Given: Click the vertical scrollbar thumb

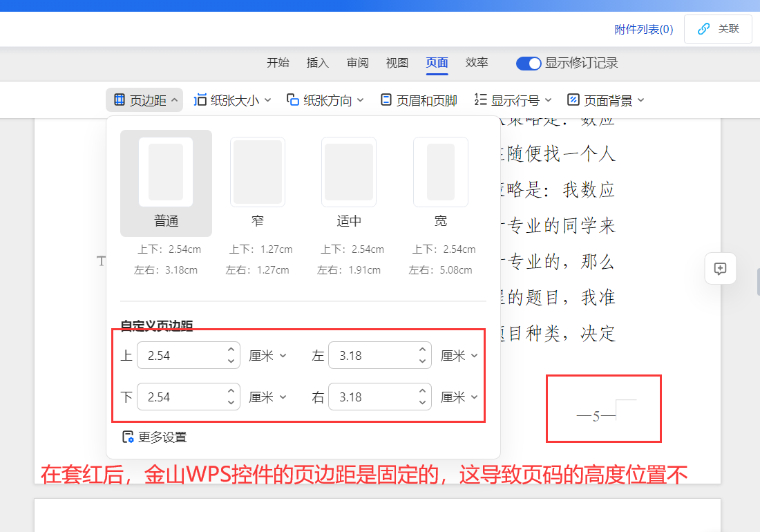Looking at the screenshot, I should 758,281.
